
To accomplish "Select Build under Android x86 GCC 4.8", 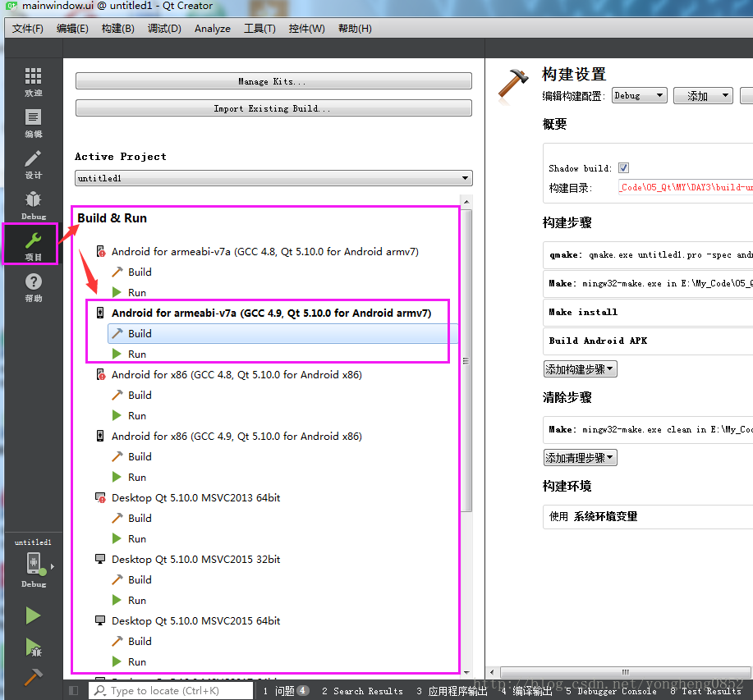I will tap(140, 395).
